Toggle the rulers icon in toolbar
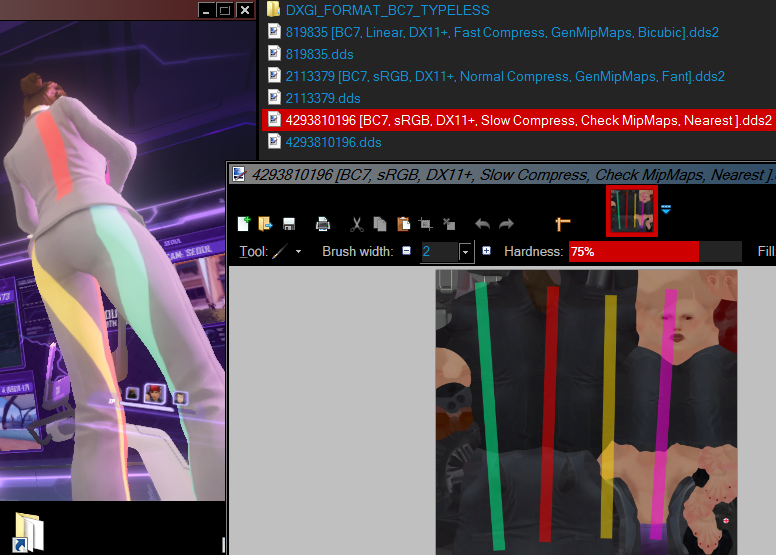This screenshot has width=776, height=555. pos(562,224)
